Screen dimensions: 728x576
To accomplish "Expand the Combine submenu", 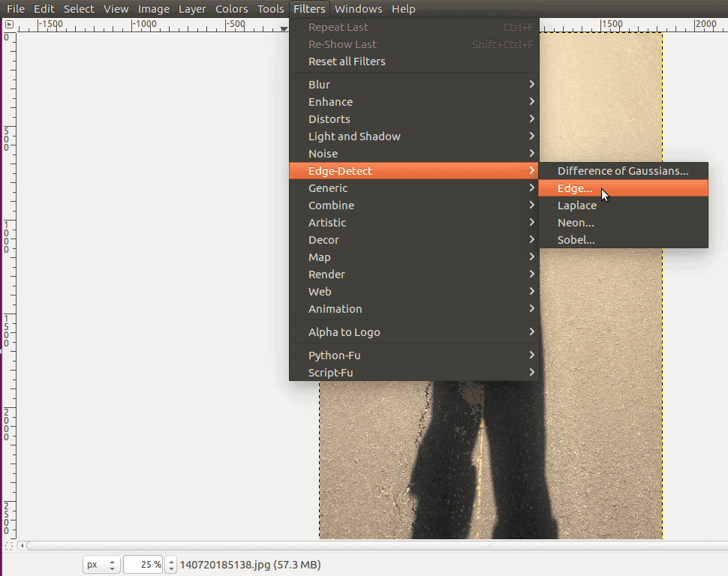I will [x=414, y=205].
